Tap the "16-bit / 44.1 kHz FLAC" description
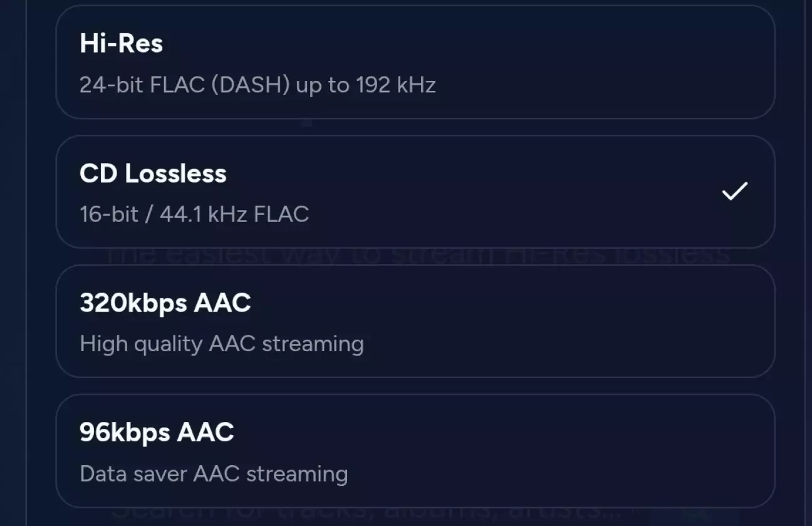This screenshot has width=812, height=526. (194, 214)
